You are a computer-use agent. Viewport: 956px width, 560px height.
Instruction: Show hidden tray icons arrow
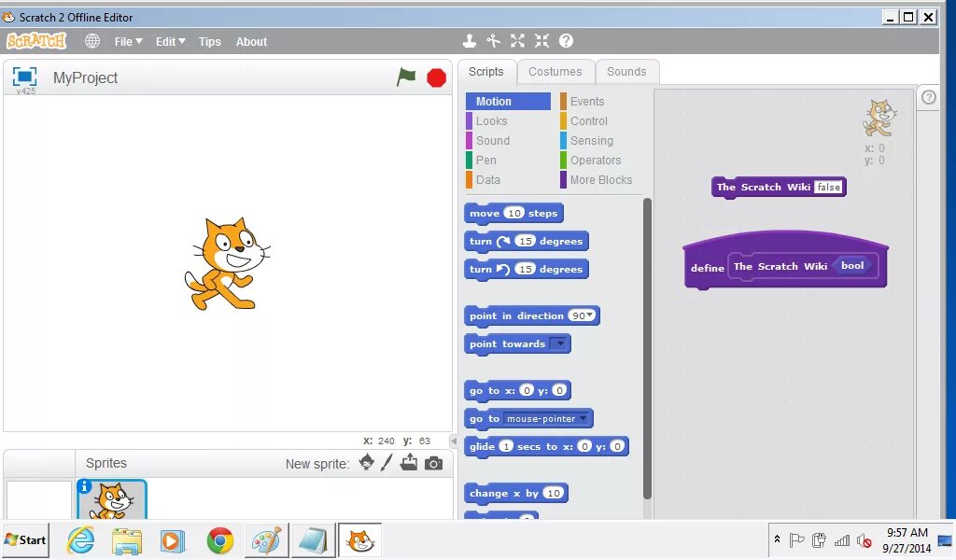coord(777,539)
